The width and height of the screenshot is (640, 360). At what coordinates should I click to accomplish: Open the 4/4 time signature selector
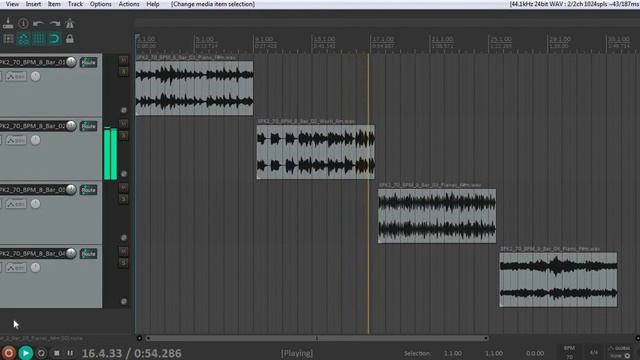[593, 353]
